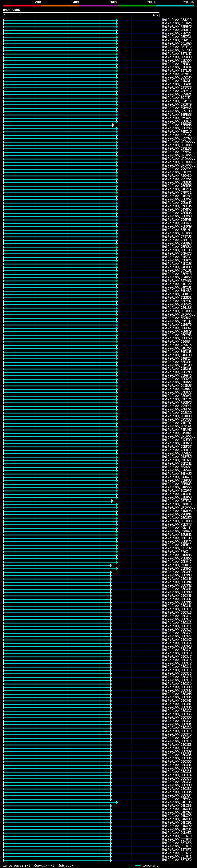Select hit label UniRef100_C6TFC7
The height and width of the screenshot is (868, 197).
(177, 501)
